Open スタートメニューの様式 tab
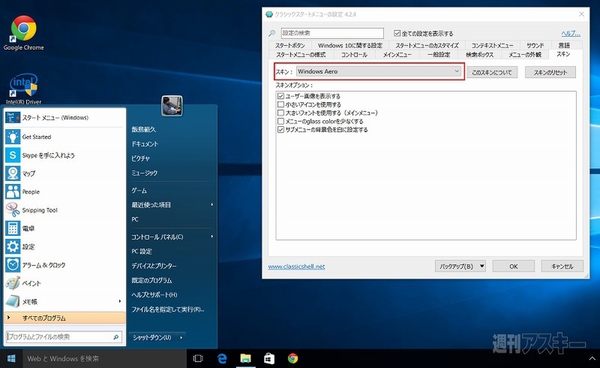 [301, 55]
